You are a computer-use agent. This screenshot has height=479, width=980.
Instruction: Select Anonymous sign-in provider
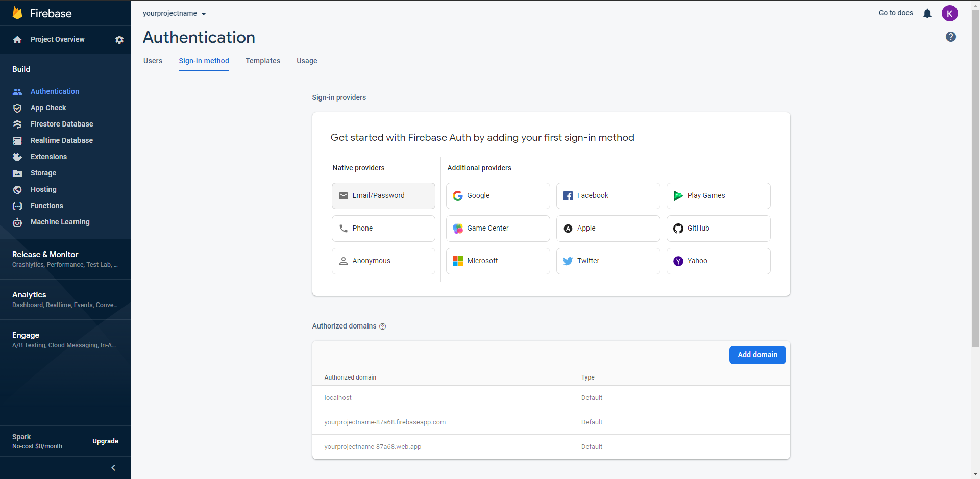click(x=383, y=261)
